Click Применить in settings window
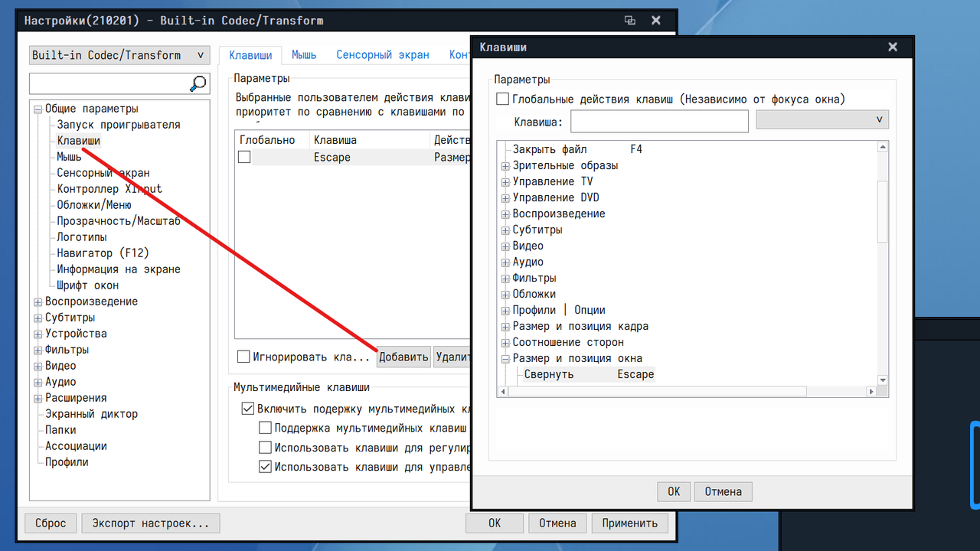This screenshot has height=551, width=980. point(630,523)
